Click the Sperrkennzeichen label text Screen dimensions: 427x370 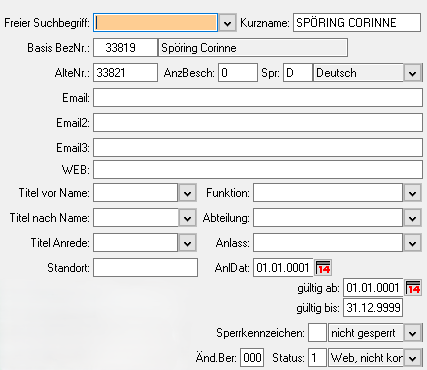[260, 333]
